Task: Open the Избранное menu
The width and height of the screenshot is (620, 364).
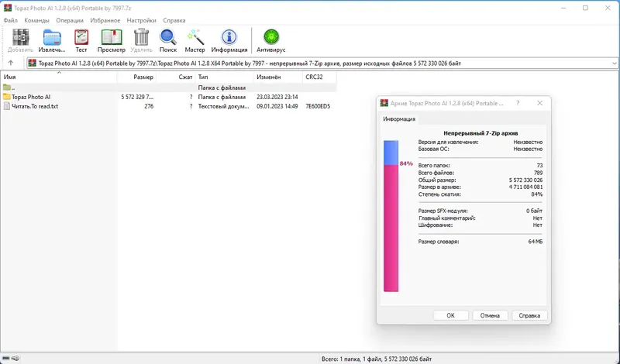Action: pos(105,20)
